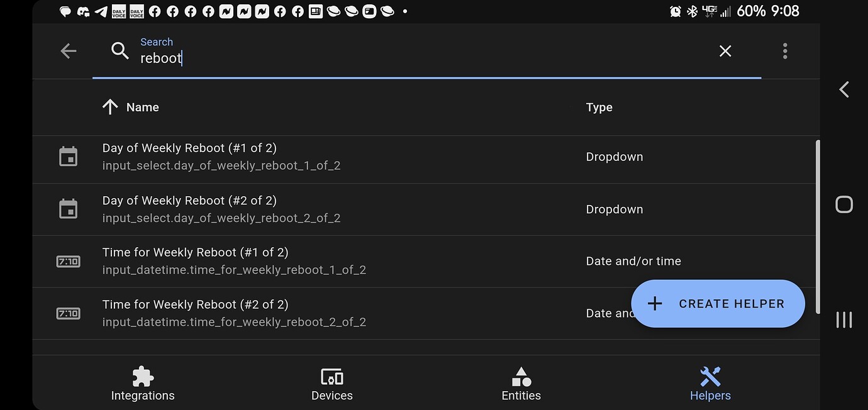
Task: Click the clock icon beside Time for Weekly Reboot #2
Action: 68,313
